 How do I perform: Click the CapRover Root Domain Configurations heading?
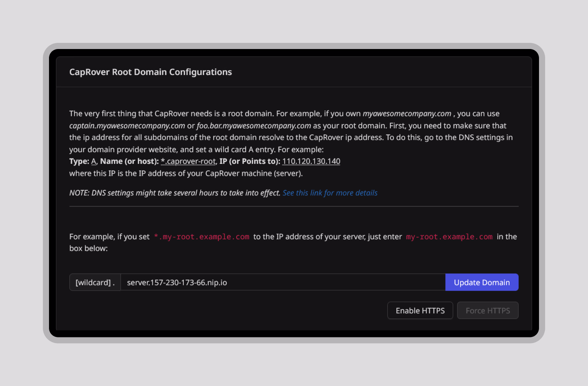point(150,72)
